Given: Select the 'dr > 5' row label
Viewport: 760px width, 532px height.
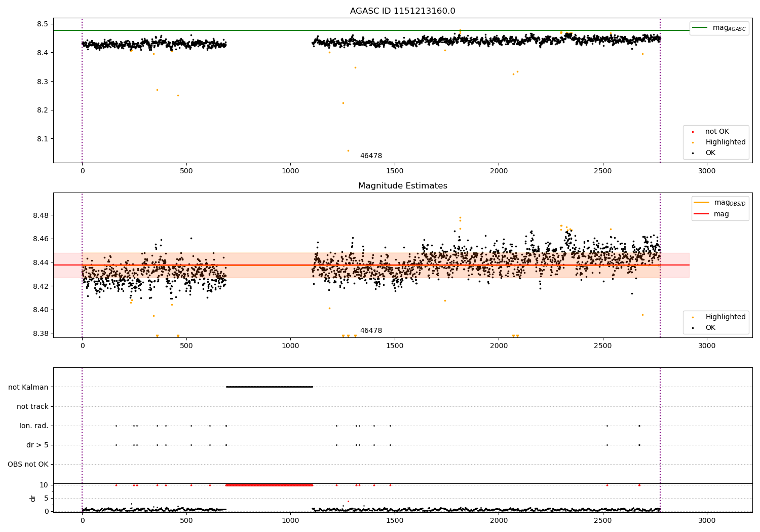Looking at the screenshot, I should point(37,445).
